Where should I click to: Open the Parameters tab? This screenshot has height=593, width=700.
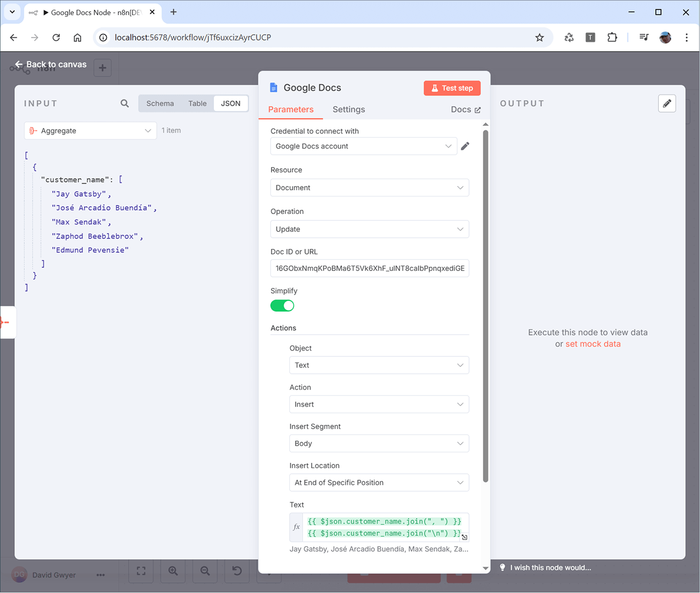pyautogui.click(x=291, y=109)
